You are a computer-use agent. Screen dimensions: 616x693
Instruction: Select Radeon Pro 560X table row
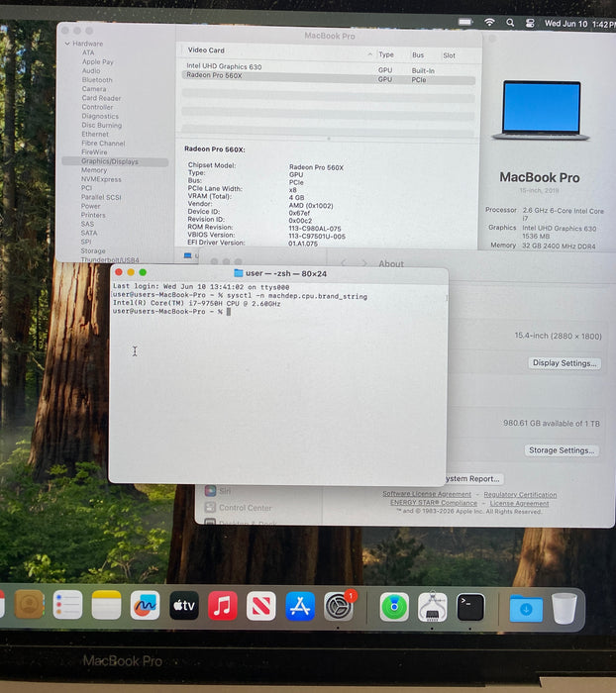pos(328,78)
